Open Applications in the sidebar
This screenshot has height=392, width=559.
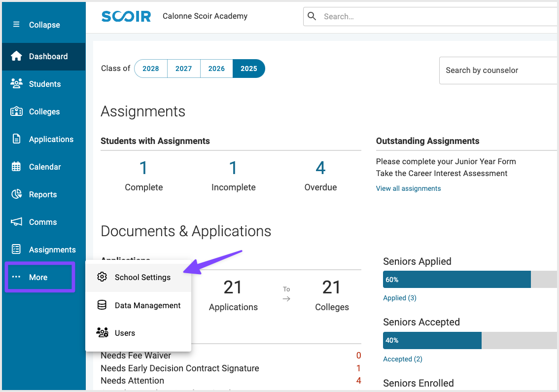tap(44, 139)
